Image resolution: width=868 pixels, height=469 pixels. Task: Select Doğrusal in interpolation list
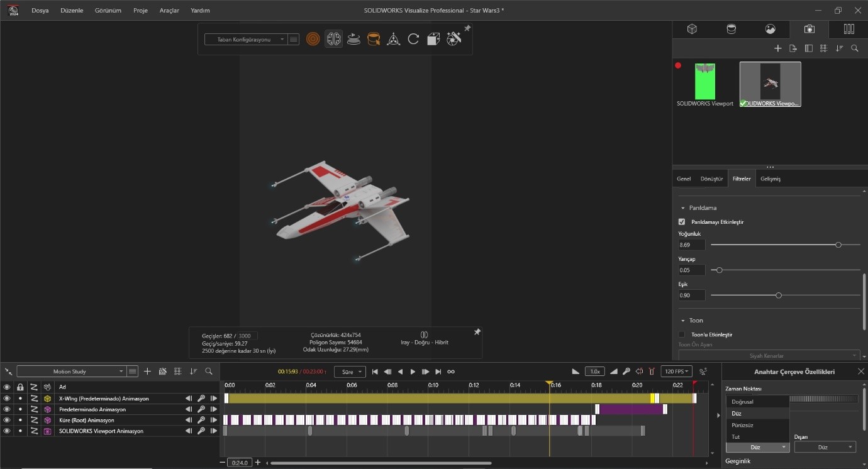(757, 402)
